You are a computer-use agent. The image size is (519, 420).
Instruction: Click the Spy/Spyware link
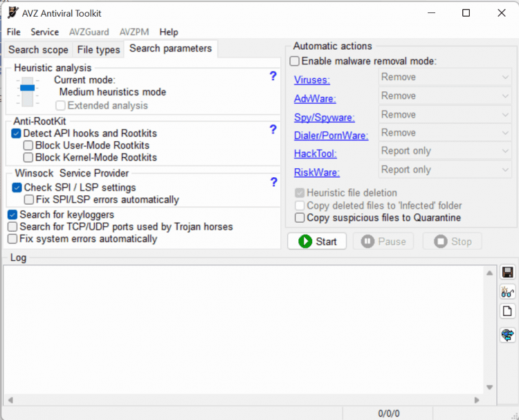[325, 118]
